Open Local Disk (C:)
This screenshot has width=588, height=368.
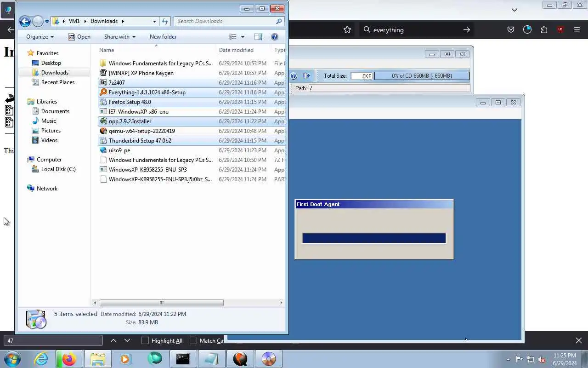click(58, 169)
